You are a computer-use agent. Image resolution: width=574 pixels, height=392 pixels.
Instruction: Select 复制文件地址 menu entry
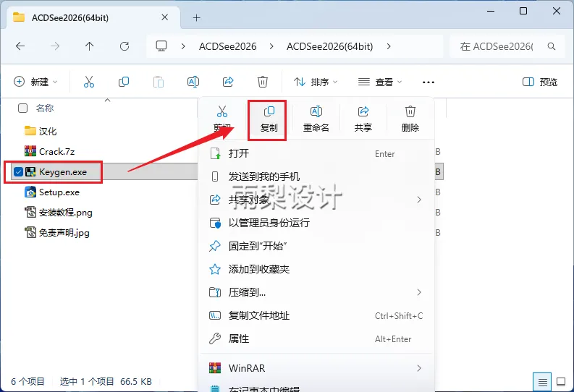[316, 315]
